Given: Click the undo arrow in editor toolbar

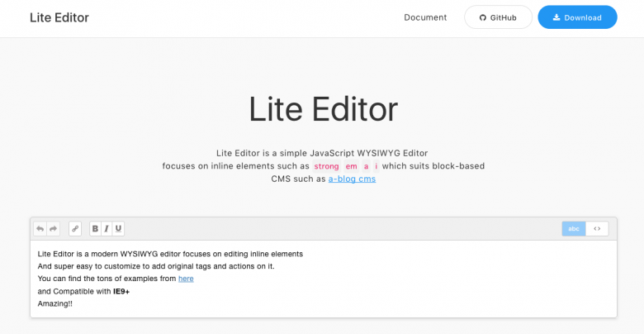Looking at the screenshot, I should point(40,229).
